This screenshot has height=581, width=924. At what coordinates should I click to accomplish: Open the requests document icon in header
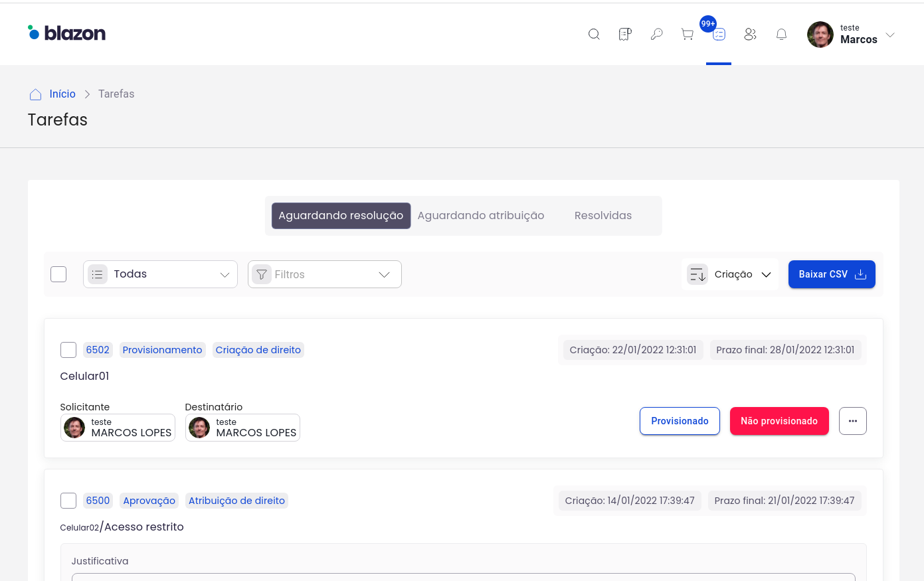[625, 35]
